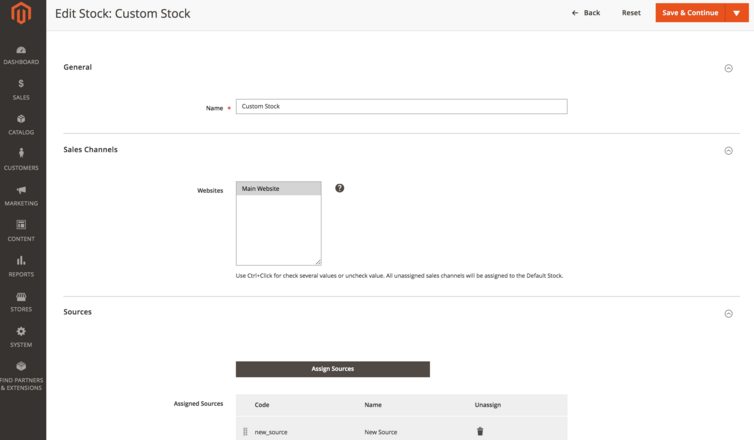
Task: Unassign new_source using the trash icon
Action: pyautogui.click(x=480, y=431)
